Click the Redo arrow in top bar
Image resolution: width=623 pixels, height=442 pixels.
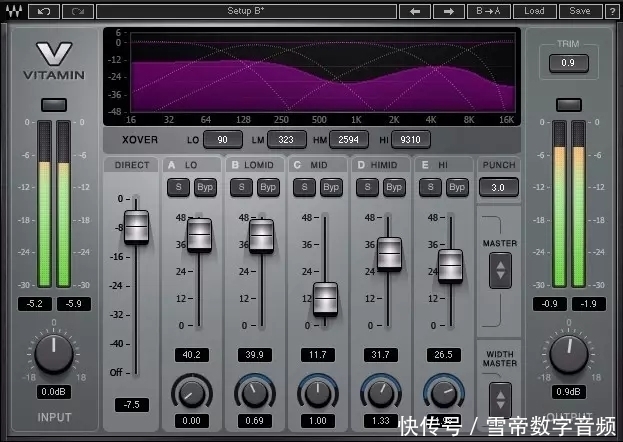pos(79,11)
